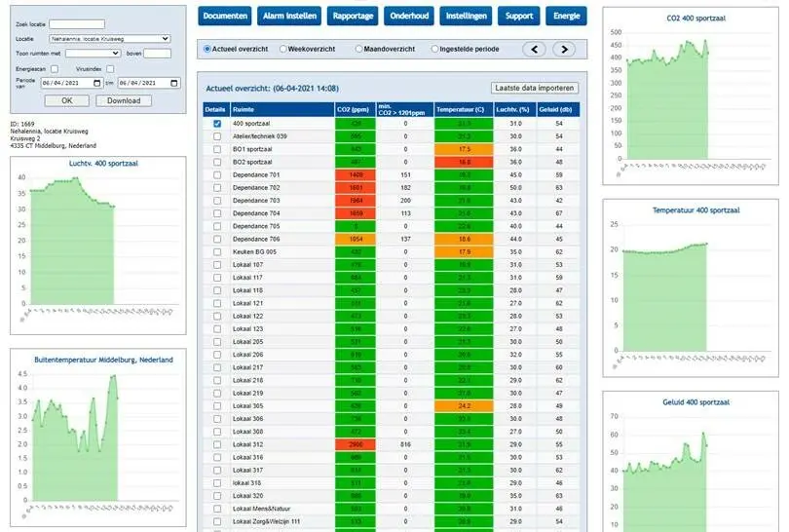
Task: Click the next period arrow button
Action: (563, 49)
